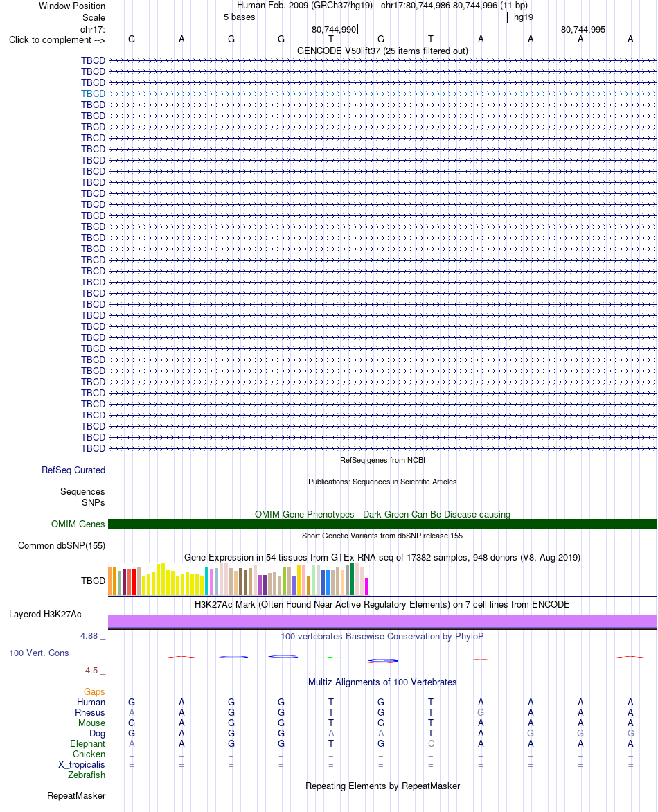Click the Dog alignment row label
Viewport: 658px width, 812px height.
98,733
